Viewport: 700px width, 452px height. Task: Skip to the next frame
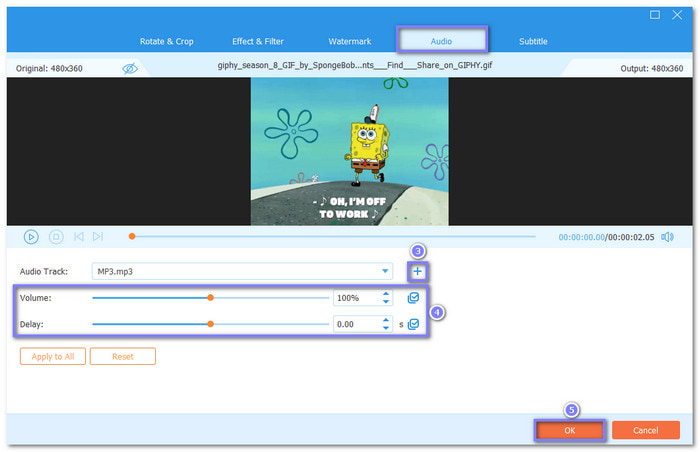[98, 237]
